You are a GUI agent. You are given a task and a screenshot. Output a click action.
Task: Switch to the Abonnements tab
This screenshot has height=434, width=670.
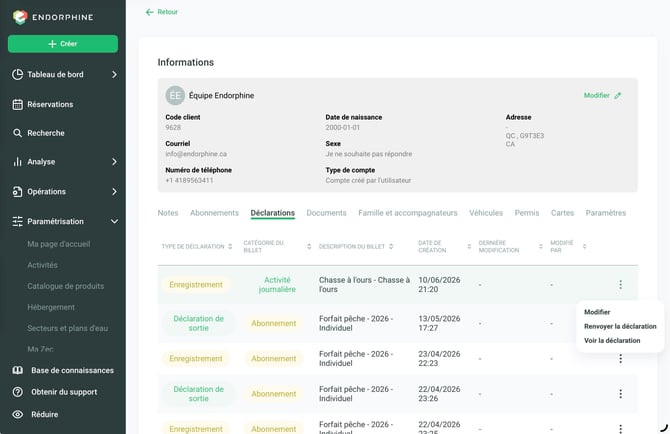[215, 213]
